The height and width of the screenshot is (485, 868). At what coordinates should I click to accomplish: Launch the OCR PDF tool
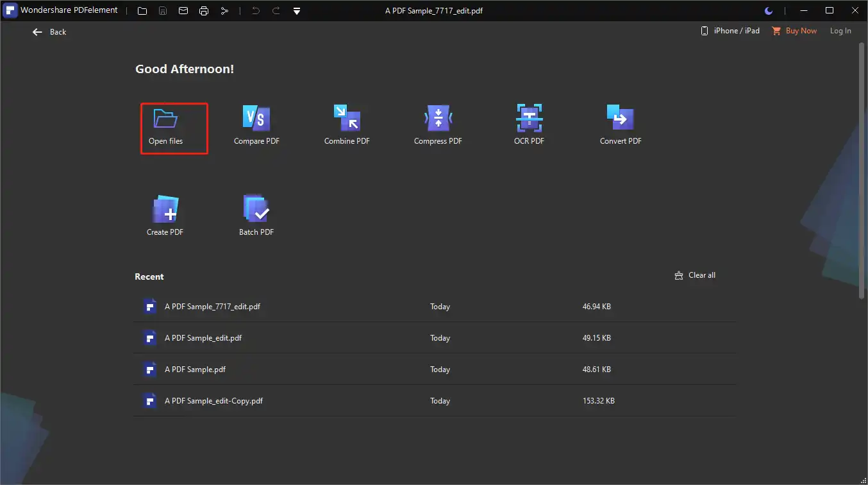[529, 126]
